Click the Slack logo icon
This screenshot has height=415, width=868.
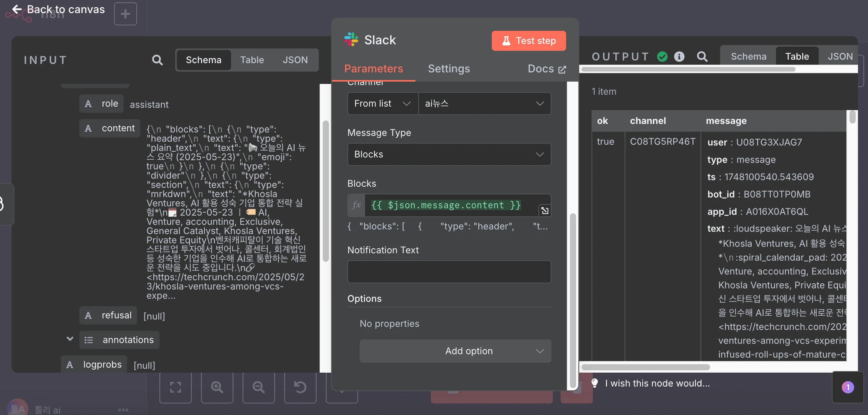point(351,40)
